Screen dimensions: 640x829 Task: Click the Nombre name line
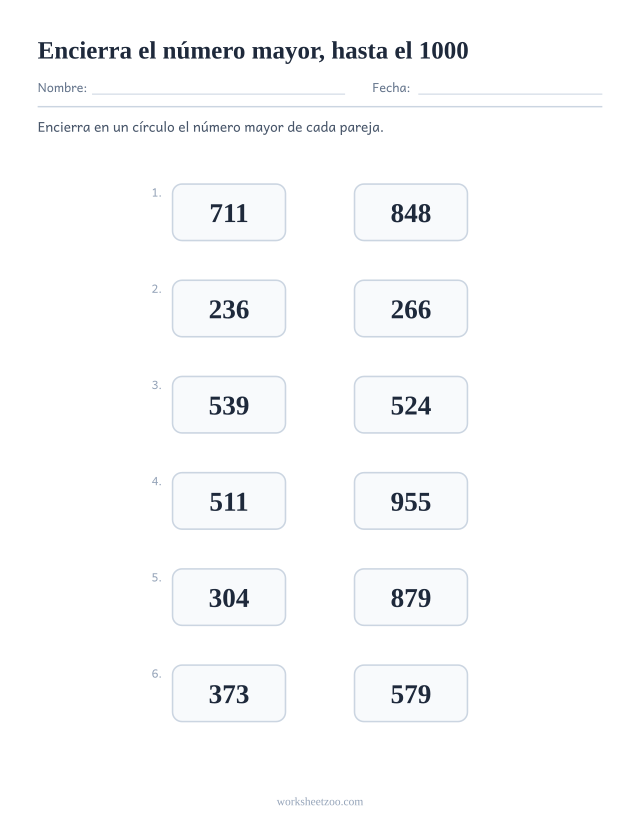tap(218, 93)
